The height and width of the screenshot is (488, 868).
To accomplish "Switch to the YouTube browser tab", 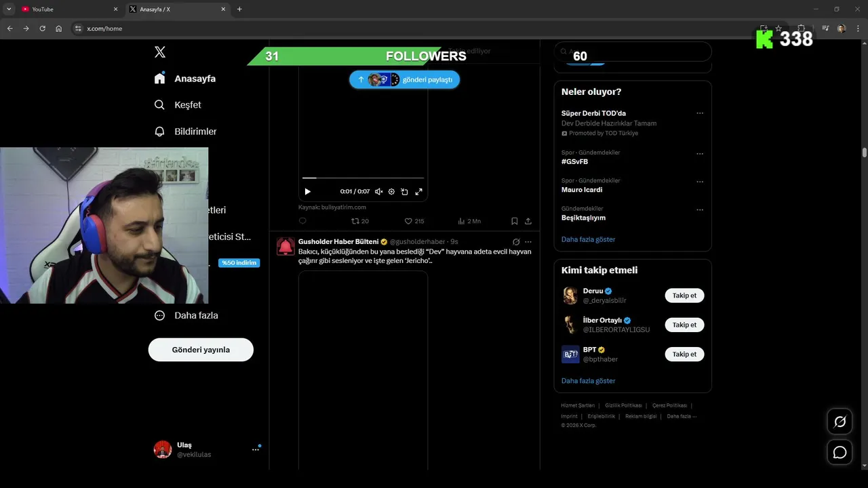I will pyautogui.click(x=68, y=9).
